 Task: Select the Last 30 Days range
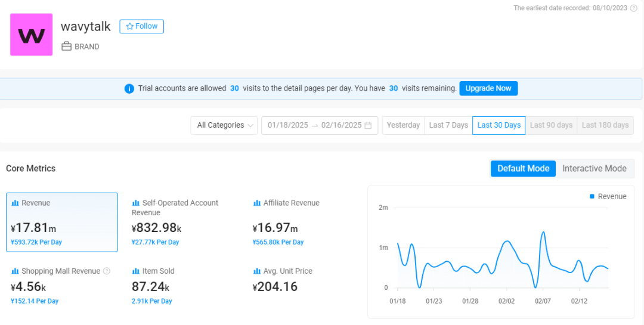tap(499, 125)
